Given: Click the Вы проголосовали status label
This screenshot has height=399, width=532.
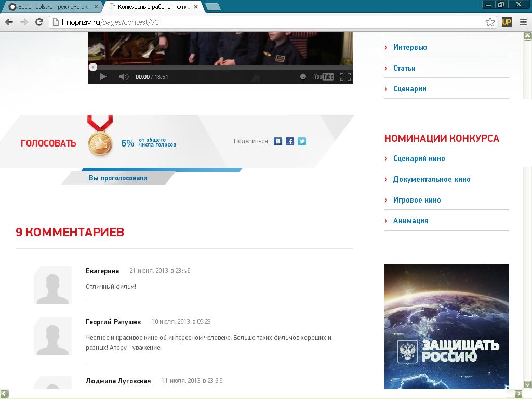Looking at the screenshot, I should pyautogui.click(x=118, y=178).
